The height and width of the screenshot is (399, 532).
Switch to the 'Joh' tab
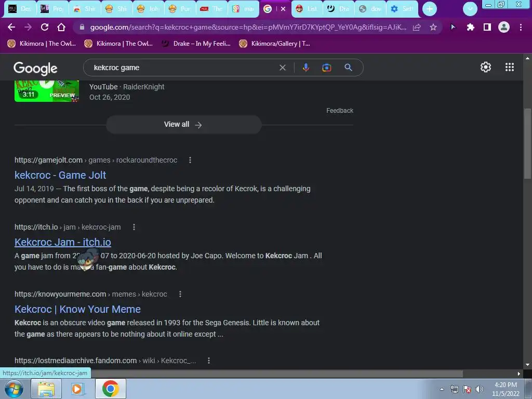pos(148,9)
